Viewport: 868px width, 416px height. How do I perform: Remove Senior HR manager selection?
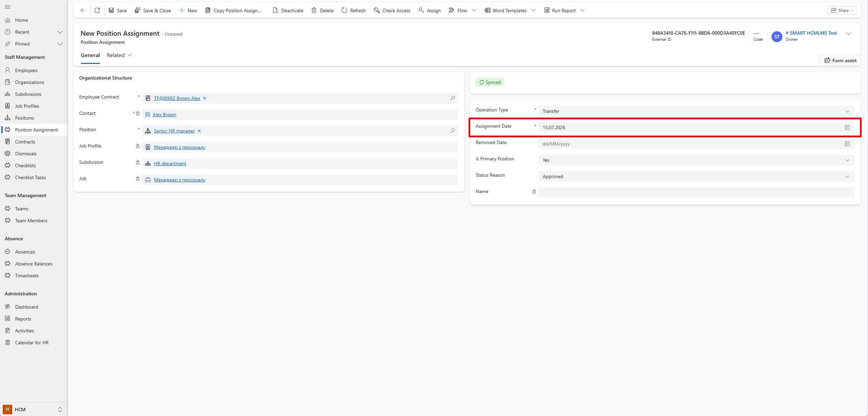pos(199,131)
